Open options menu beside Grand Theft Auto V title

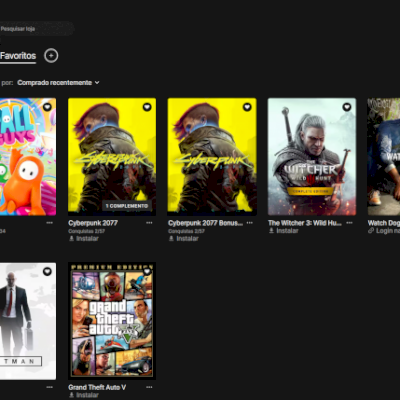click(149, 387)
